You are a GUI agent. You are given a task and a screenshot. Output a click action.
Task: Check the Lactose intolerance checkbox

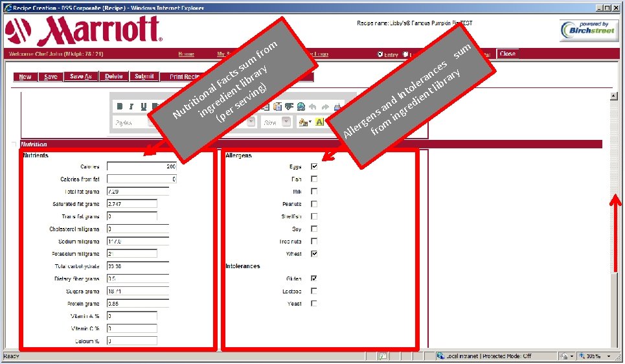point(314,291)
